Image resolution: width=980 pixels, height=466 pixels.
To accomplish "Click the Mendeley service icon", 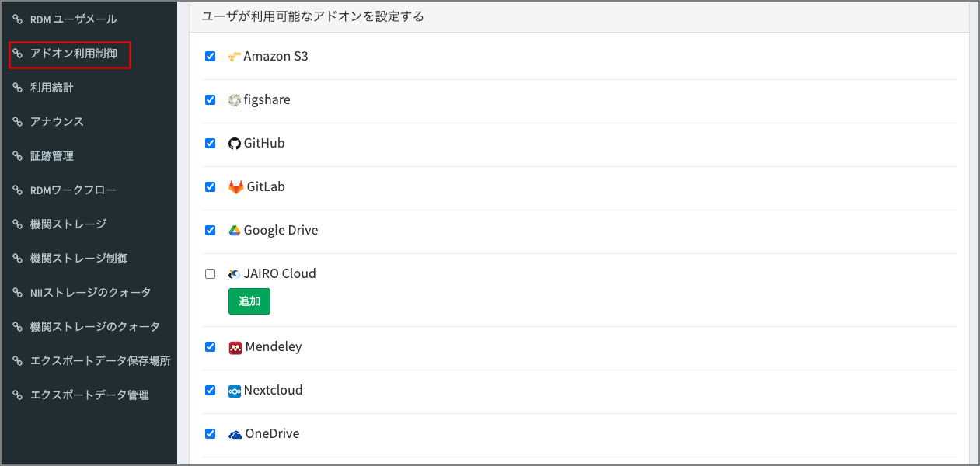I will click(x=233, y=346).
